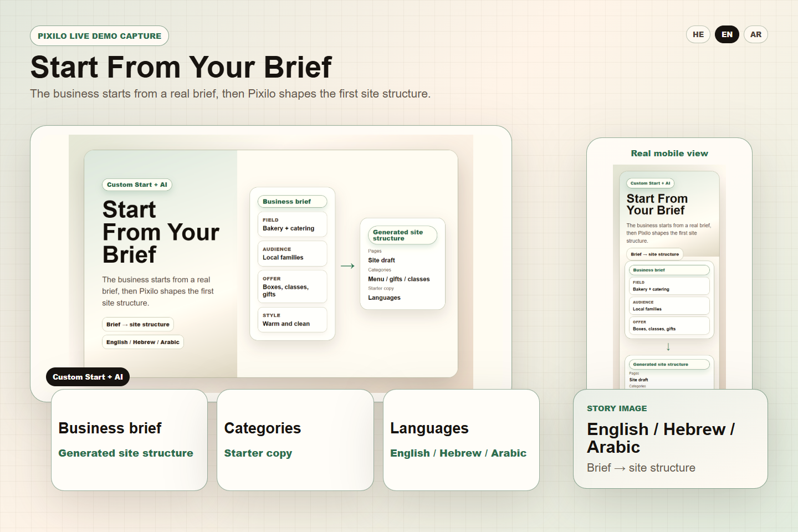The height and width of the screenshot is (532, 798).
Task: Click Brief → site structure chip in mobile view
Action: 655,254
